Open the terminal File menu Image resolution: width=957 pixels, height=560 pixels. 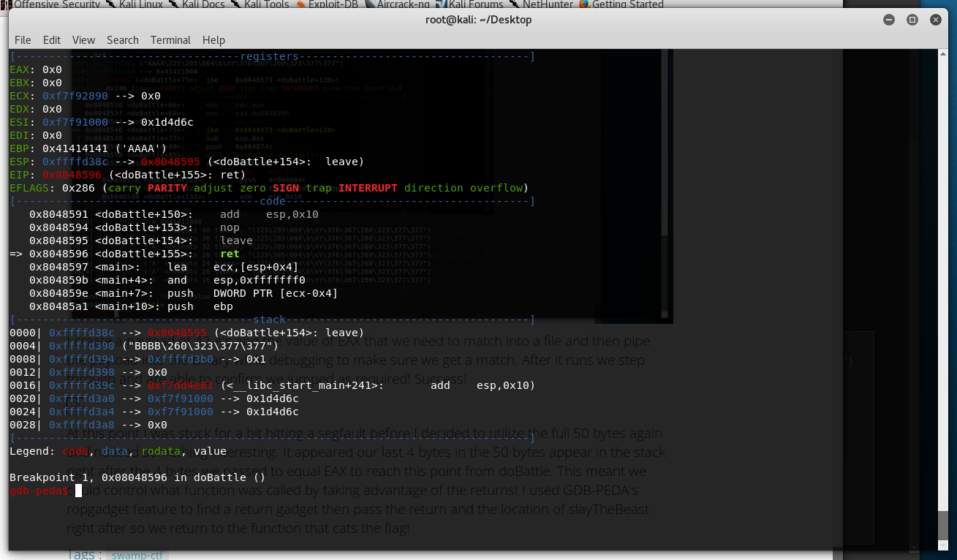pyautogui.click(x=23, y=40)
